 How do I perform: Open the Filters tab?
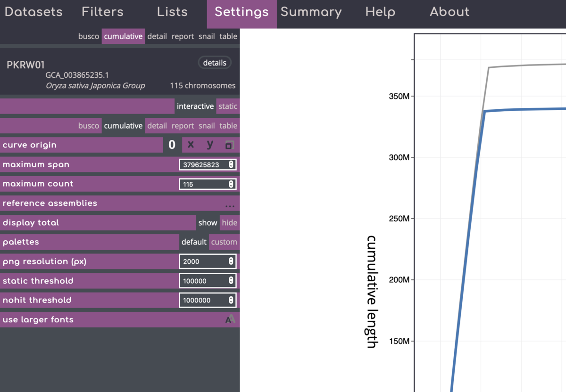[x=102, y=12]
